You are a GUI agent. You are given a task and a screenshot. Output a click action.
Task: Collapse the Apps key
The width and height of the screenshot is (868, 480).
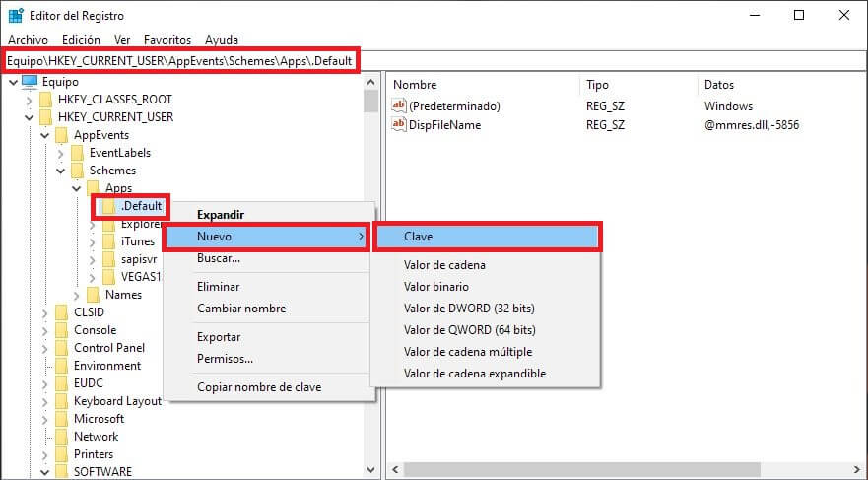(x=77, y=188)
